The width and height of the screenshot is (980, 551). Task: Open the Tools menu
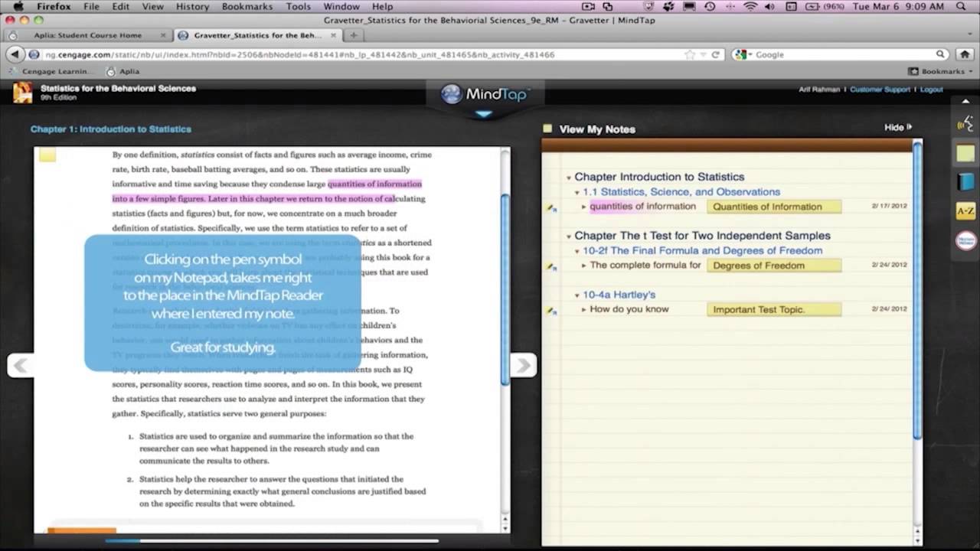pyautogui.click(x=299, y=6)
